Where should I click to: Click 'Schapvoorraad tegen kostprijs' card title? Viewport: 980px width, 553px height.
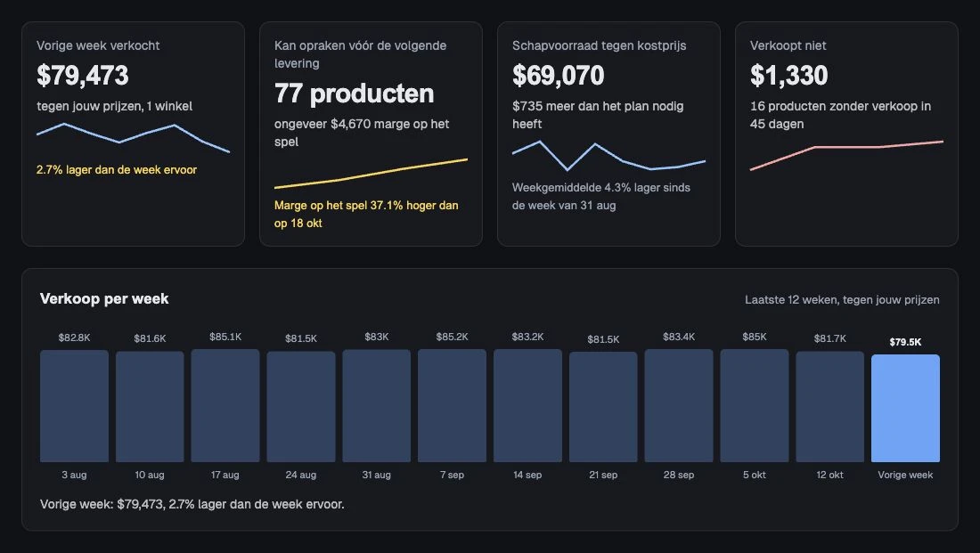[x=599, y=45]
